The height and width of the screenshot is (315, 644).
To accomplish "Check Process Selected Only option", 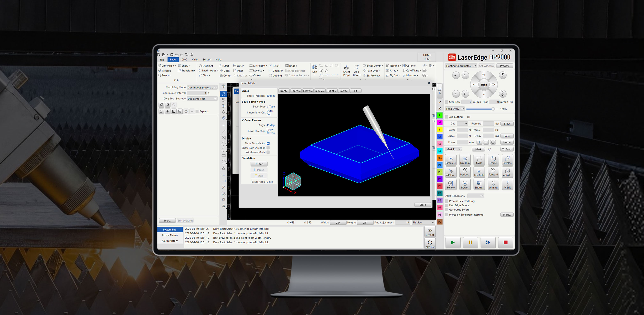I will click(447, 201).
